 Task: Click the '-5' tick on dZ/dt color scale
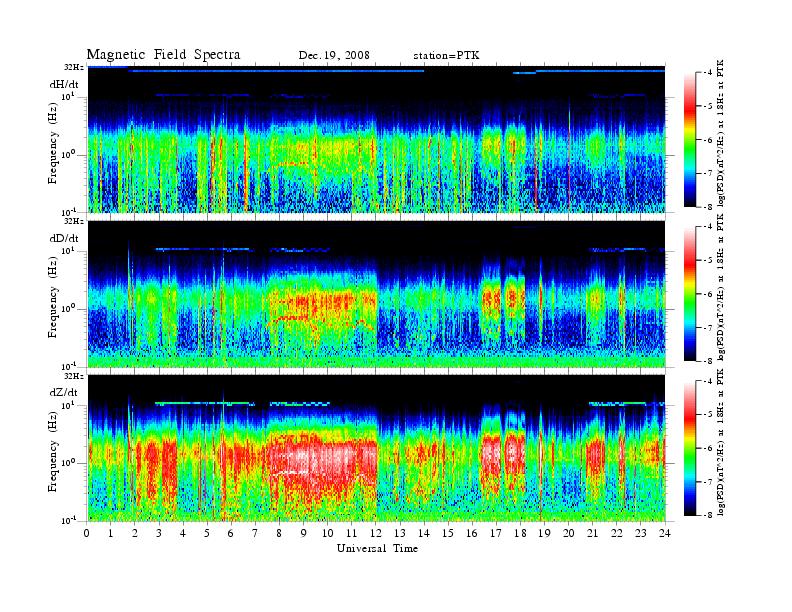709,415
